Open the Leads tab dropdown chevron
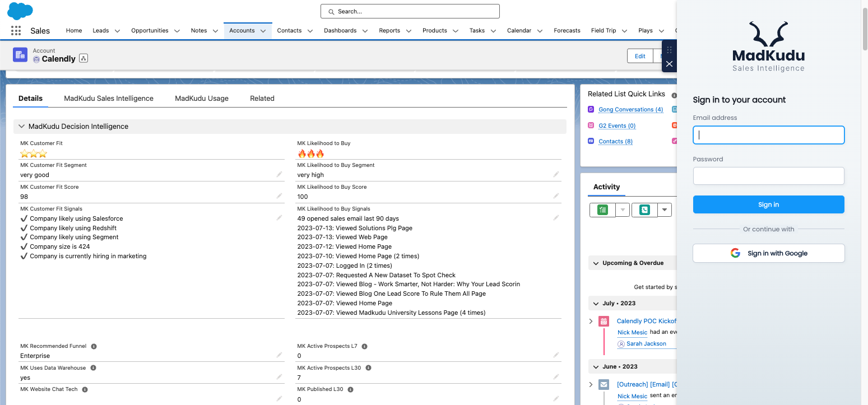 118,31
